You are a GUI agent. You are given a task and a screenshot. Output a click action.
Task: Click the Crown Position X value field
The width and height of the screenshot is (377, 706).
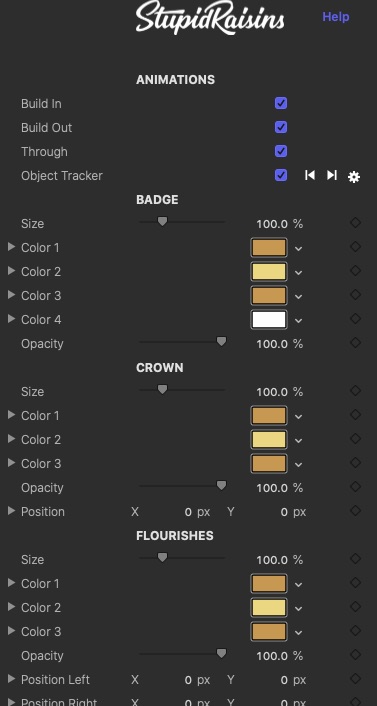click(179, 512)
